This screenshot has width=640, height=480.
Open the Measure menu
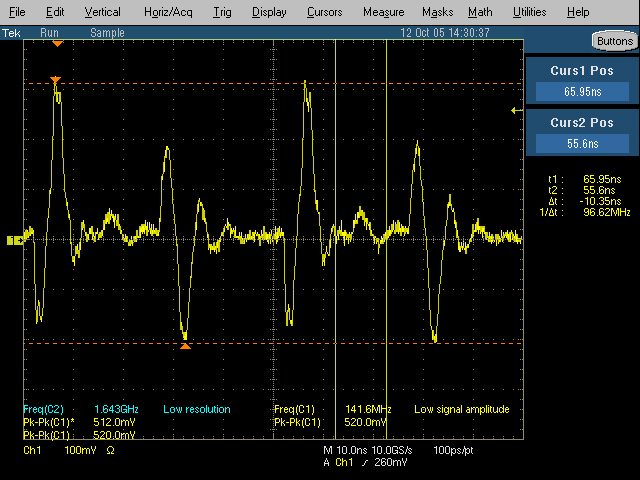pos(383,12)
